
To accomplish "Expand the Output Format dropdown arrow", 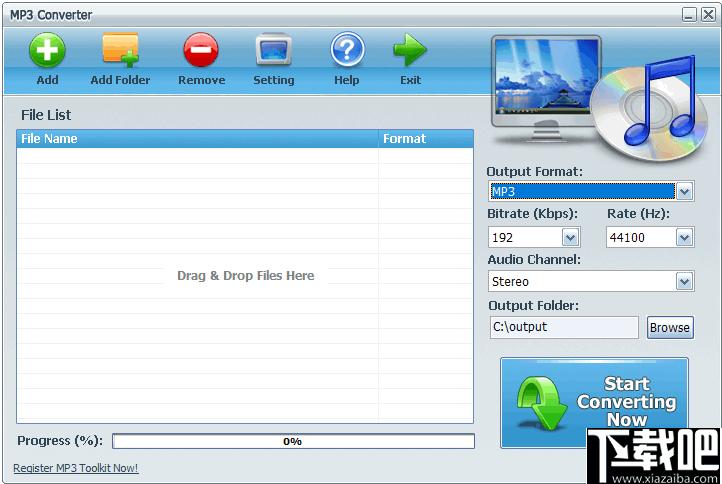I will pyautogui.click(x=684, y=191).
